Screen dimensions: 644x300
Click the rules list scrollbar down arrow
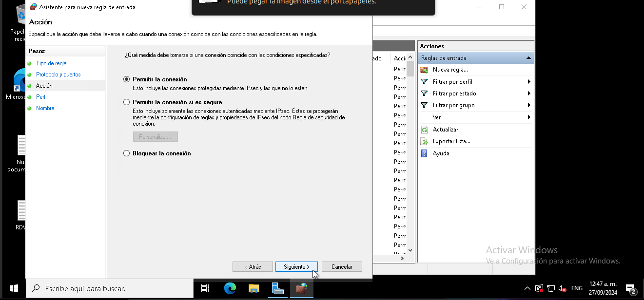point(410,250)
